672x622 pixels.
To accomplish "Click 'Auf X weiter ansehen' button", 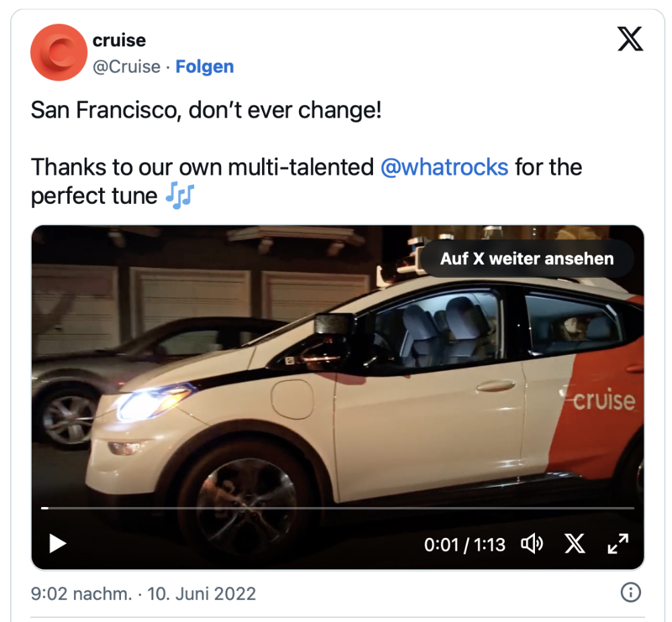I will click(x=527, y=259).
